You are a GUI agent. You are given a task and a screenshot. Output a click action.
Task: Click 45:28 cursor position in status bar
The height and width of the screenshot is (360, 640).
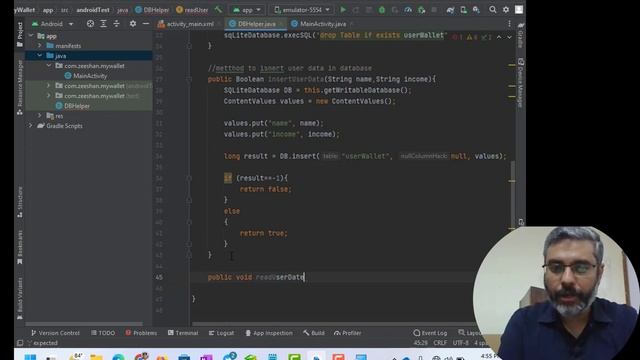point(420,343)
